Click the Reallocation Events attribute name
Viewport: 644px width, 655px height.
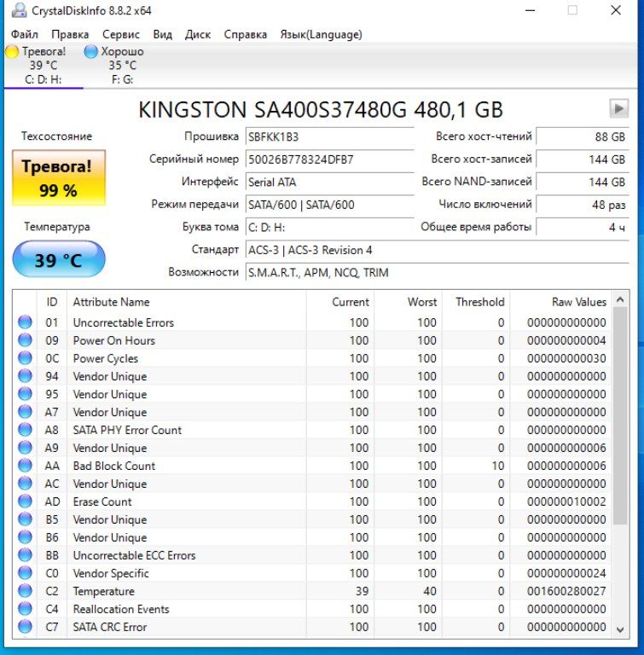click(121, 609)
